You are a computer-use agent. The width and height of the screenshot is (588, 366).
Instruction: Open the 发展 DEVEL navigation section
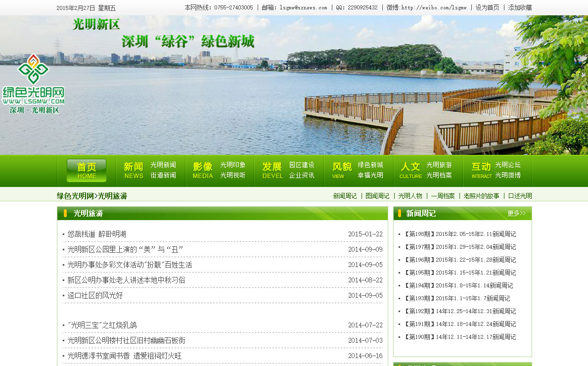[272, 171]
